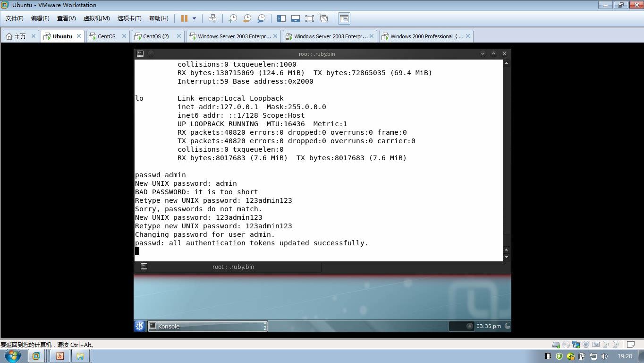Viewport: 644px width, 363px height.
Task: Take a snapshot of this virtual machine
Action: [x=232, y=18]
